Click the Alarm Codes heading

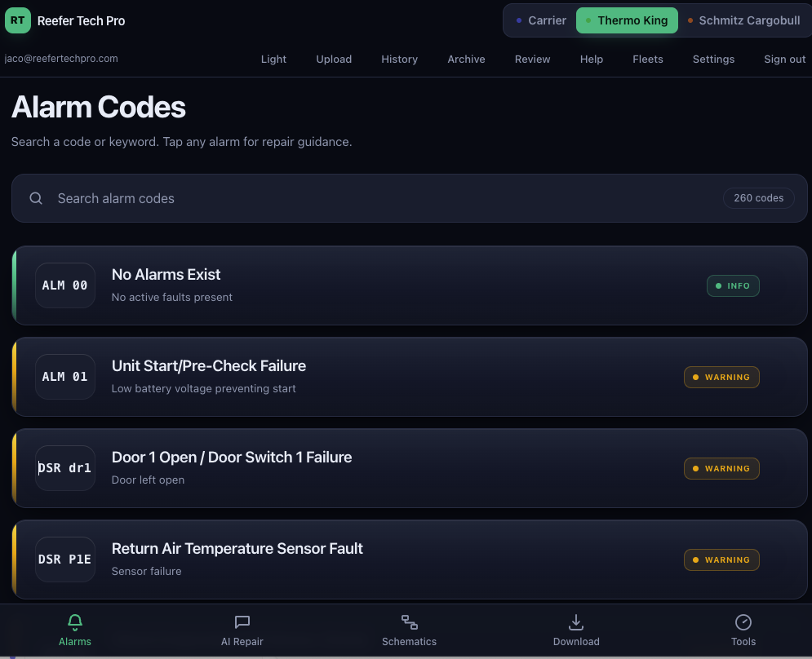(x=99, y=107)
